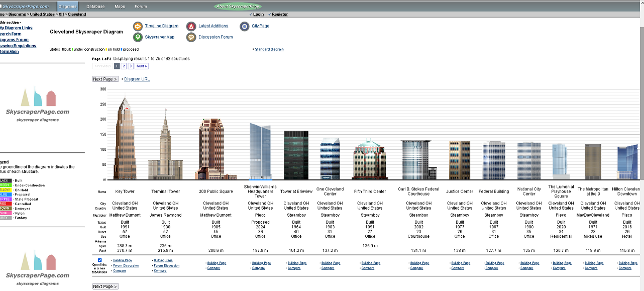Open the Diagrams tab
644x291 pixels.
[67, 7]
